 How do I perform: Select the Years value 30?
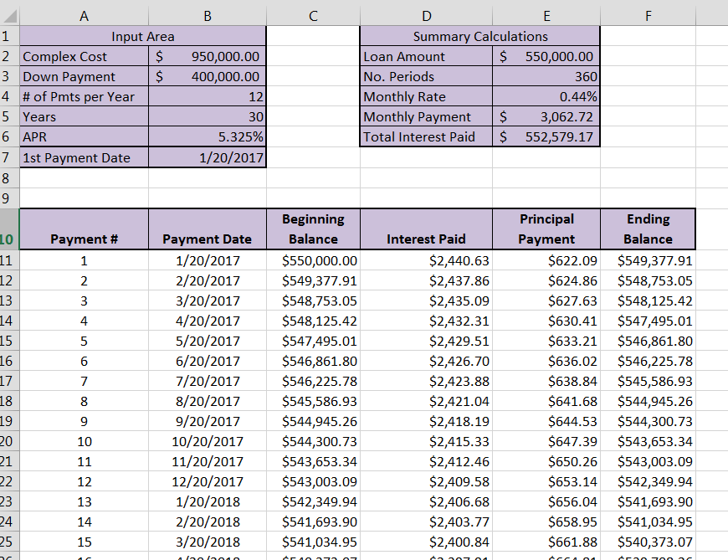click(x=208, y=116)
